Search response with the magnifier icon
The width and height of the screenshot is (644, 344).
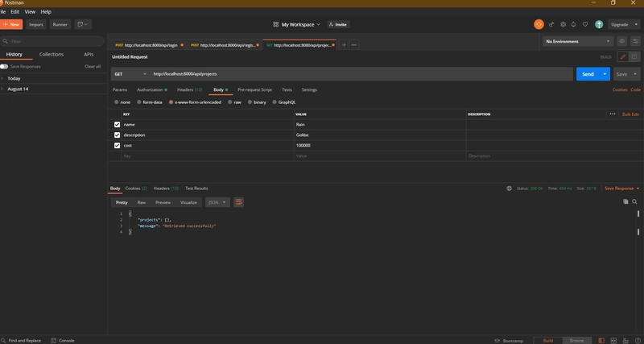[634, 201]
